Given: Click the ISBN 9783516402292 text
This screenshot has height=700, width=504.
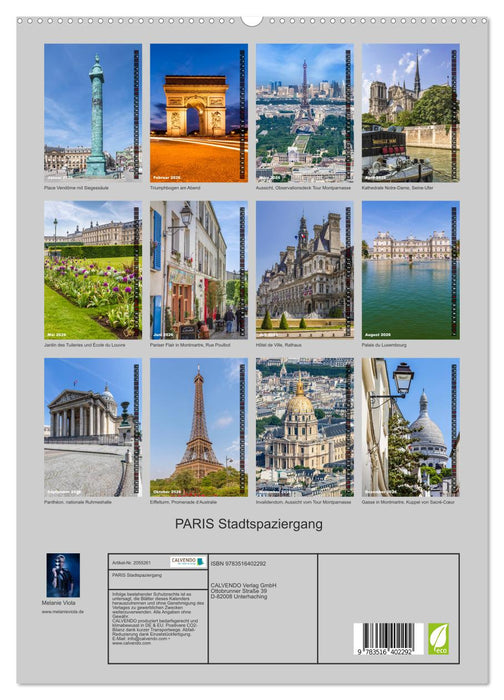Looking at the screenshot, I should 238,563.
